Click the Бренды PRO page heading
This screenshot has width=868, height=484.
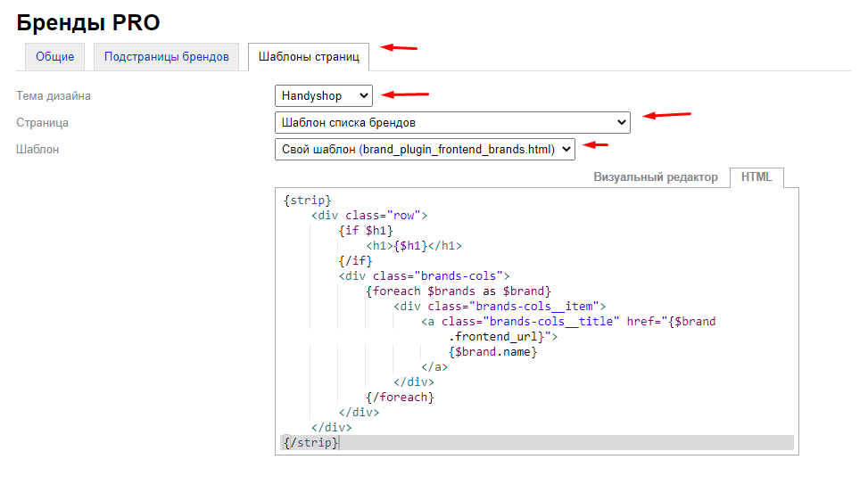click(88, 23)
